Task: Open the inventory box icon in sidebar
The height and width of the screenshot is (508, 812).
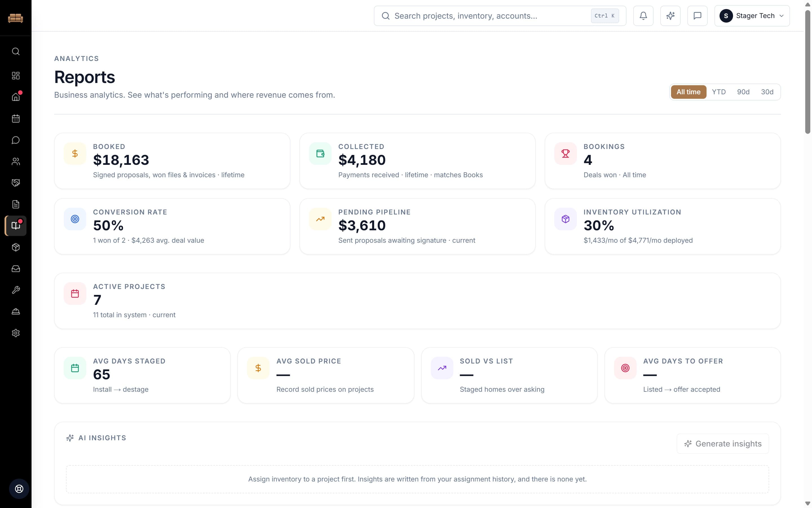Action: click(x=16, y=247)
